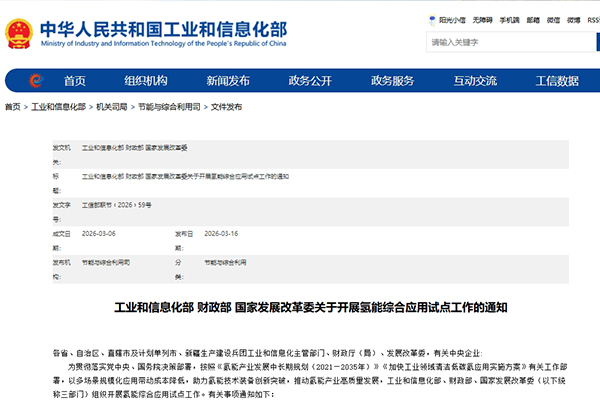Viewport: 600px width, 400px height.
Task: Open the 政务服务 navigation menu
Action: [x=393, y=81]
